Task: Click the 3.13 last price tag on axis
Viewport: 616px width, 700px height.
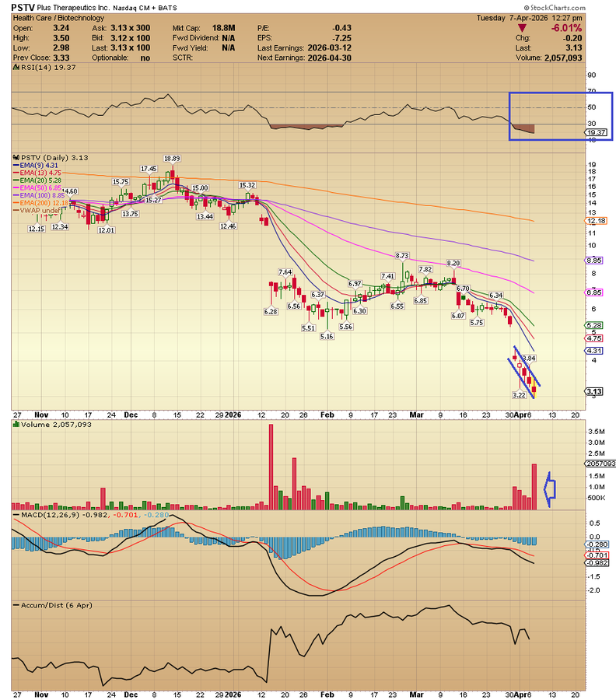Action: (594, 391)
